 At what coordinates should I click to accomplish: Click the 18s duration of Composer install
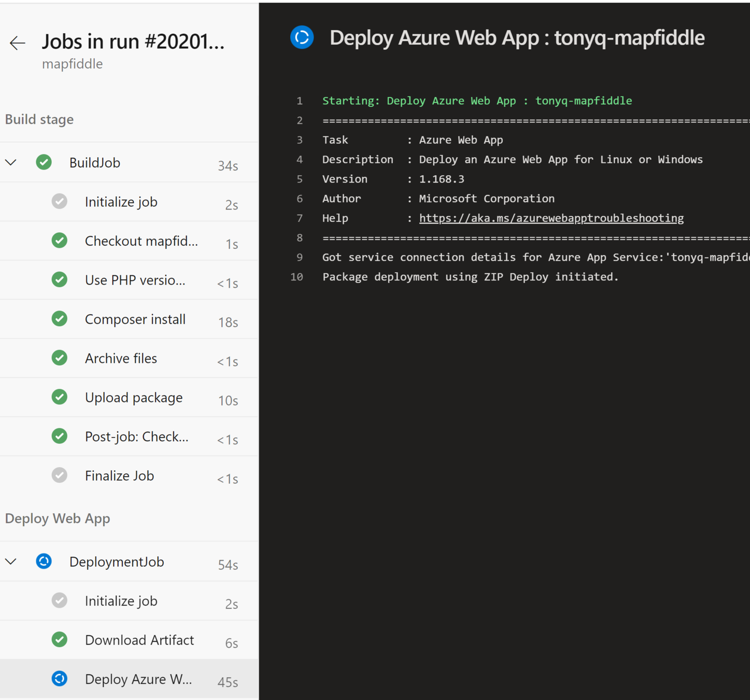pyautogui.click(x=228, y=323)
